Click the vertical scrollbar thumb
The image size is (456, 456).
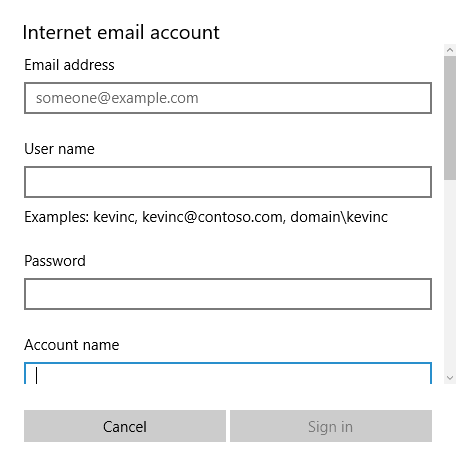click(450, 118)
